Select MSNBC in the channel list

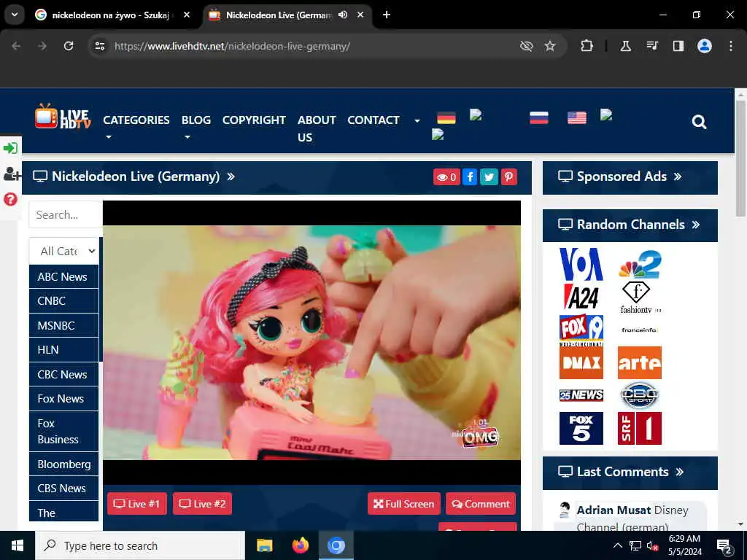(64, 326)
